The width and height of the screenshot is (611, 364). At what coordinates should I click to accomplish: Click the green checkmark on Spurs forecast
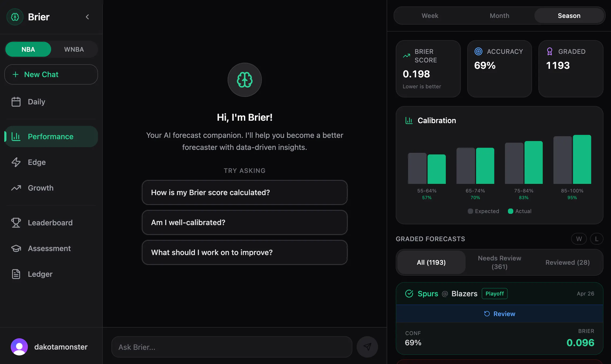(x=409, y=294)
